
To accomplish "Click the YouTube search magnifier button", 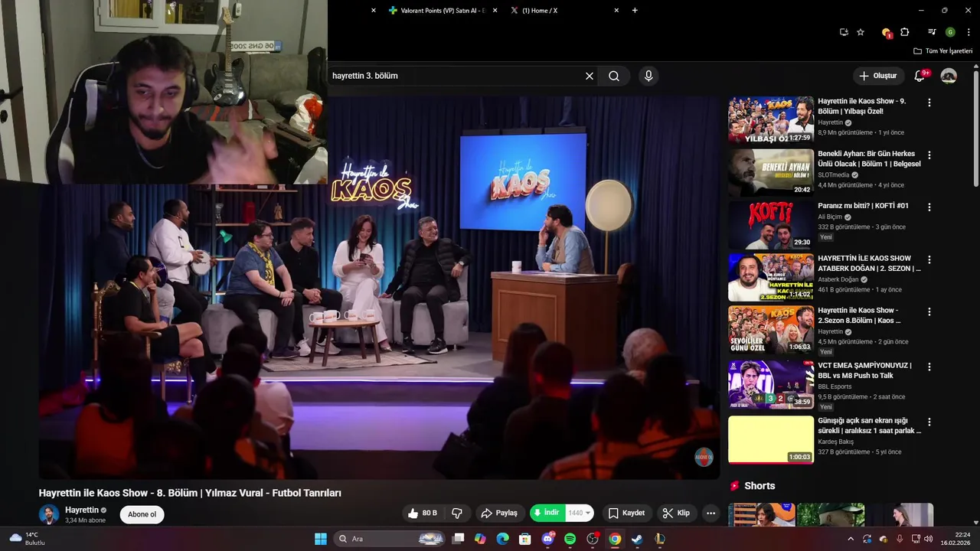I will pos(614,76).
